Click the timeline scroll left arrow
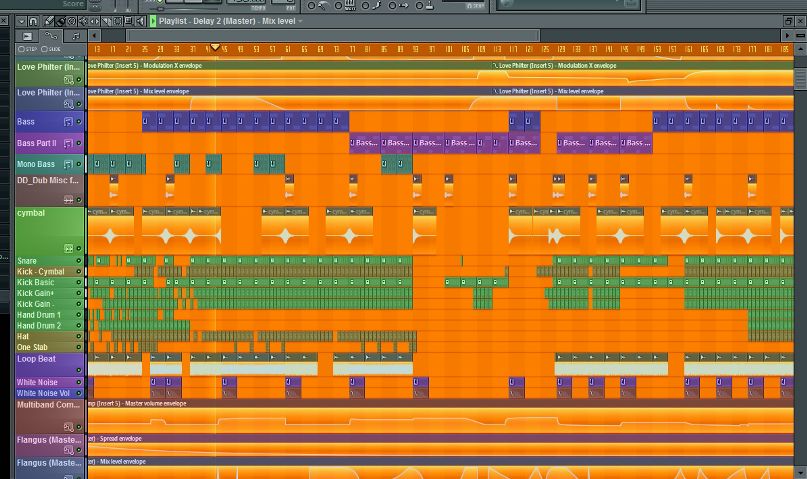This screenshot has width=807, height=479. [x=94, y=36]
